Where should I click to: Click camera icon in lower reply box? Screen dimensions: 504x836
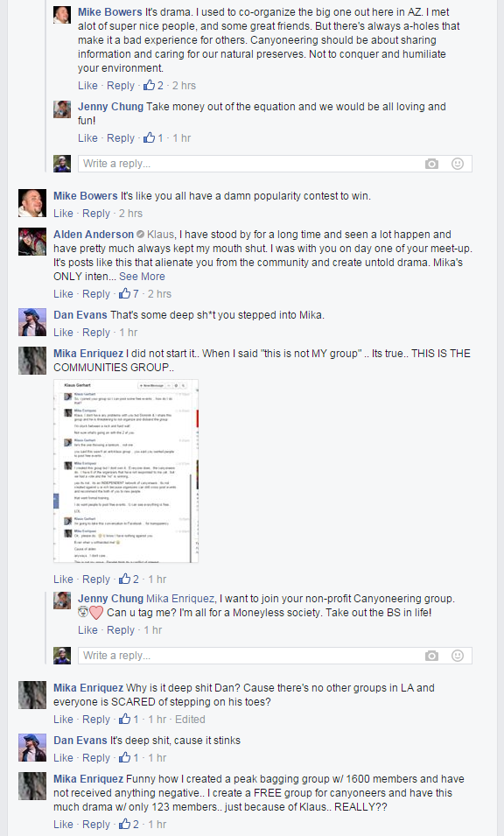(431, 656)
